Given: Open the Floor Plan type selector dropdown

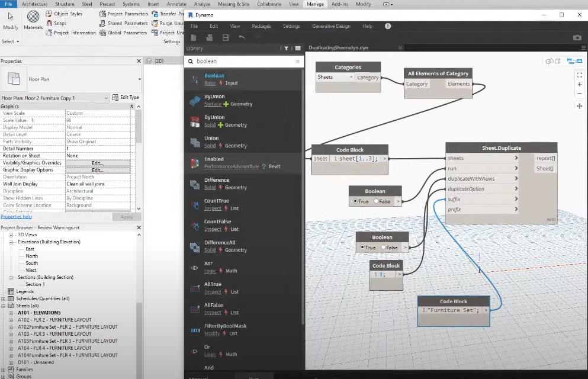Looking at the screenshot, I should click(140, 79).
